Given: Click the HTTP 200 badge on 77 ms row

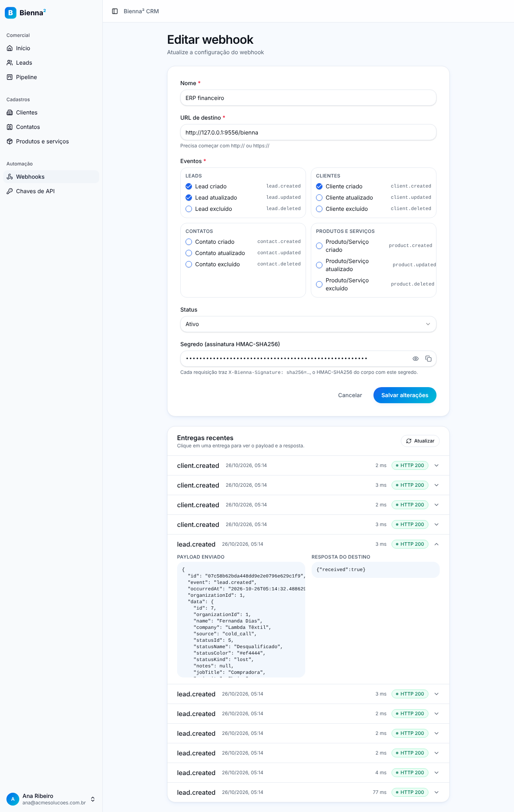Looking at the screenshot, I should [x=410, y=792].
